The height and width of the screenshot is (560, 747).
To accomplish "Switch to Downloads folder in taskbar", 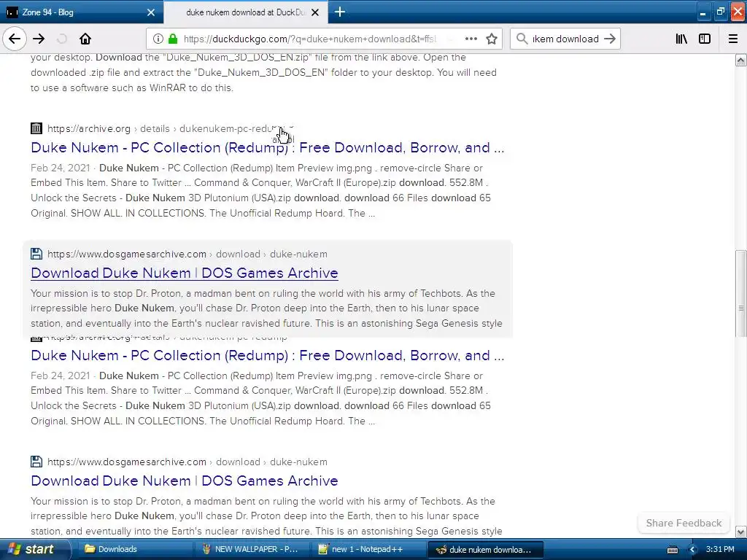I will click(134, 549).
